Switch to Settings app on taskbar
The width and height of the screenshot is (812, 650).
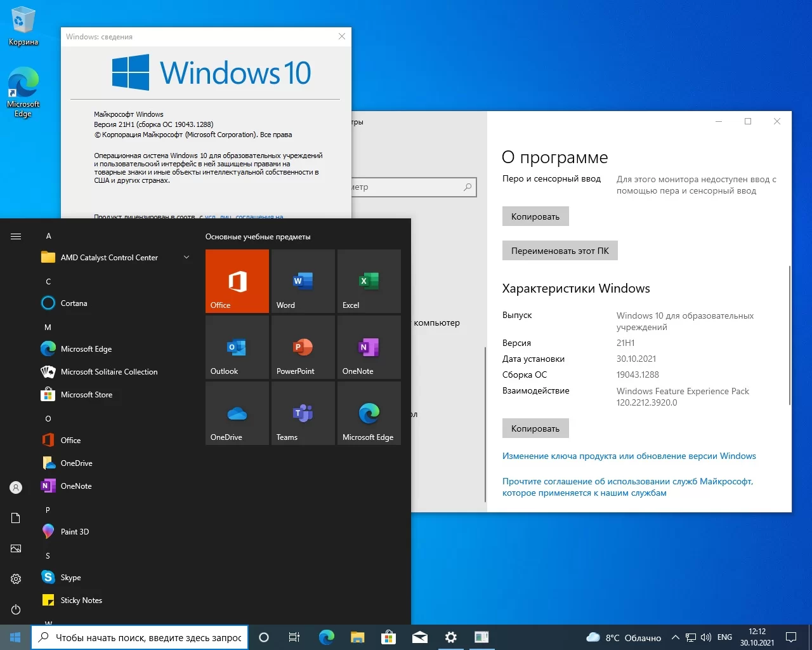451,637
